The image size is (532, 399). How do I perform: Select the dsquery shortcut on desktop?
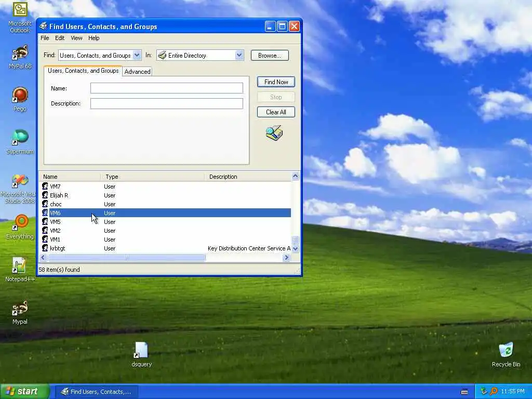tap(141, 354)
